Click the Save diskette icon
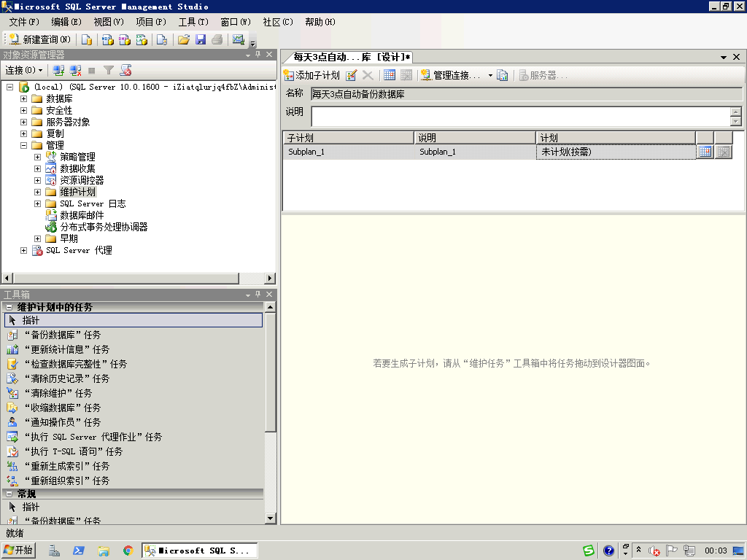 pyautogui.click(x=201, y=39)
